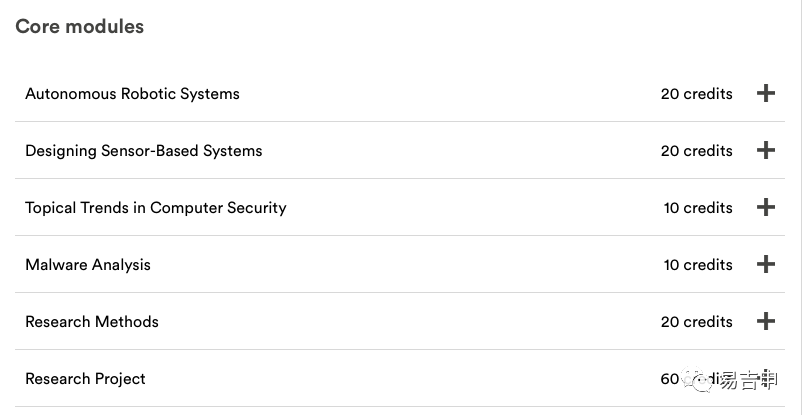Screen dimensions: 804x415
Task: Expand the Research Project module title
Action: (85, 379)
